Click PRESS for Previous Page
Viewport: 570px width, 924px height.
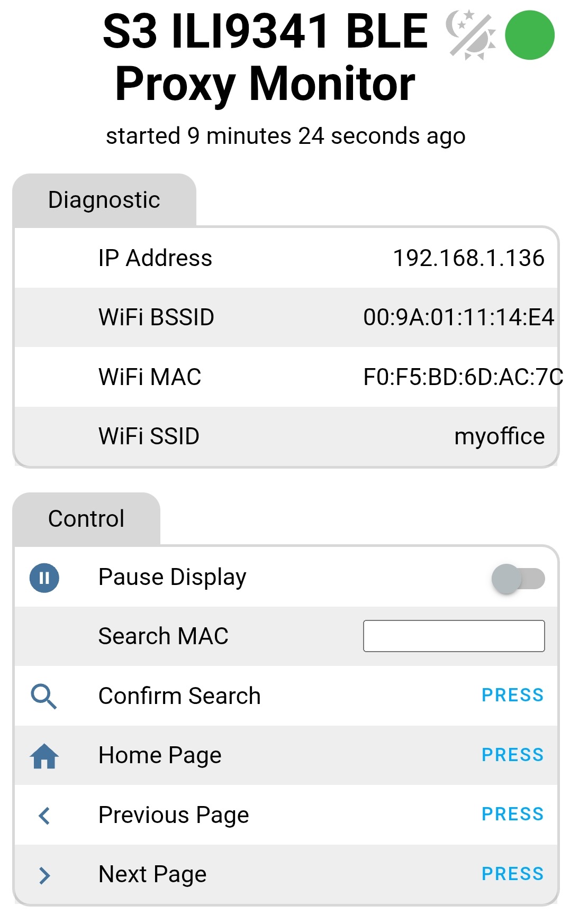tap(513, 814)
